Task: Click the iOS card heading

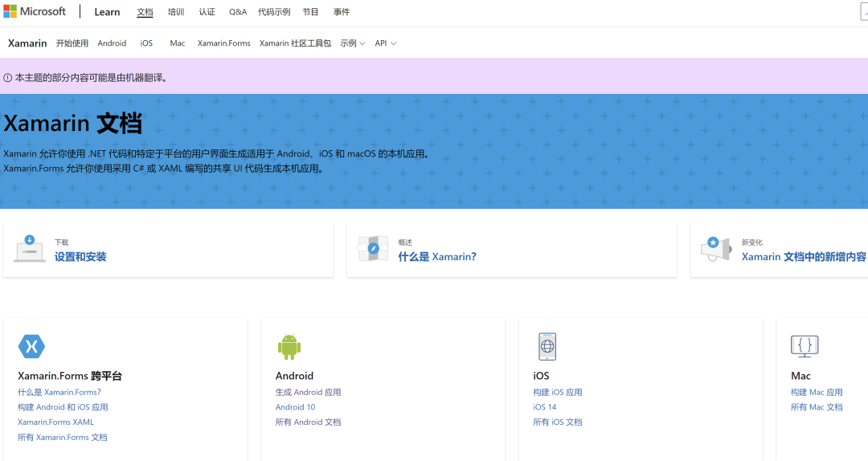Action: click(541, 376)
